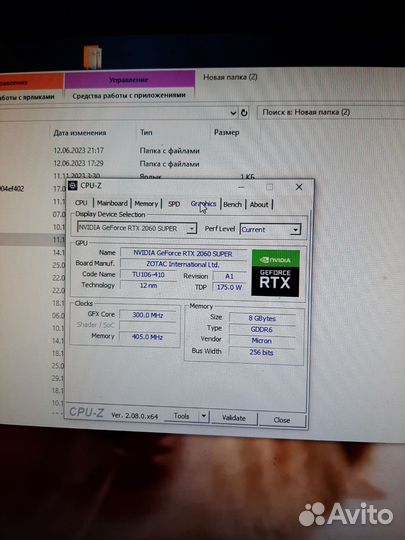Click the CPU-Z title bar app icon
405x540 pixels.
click(72, 186)
